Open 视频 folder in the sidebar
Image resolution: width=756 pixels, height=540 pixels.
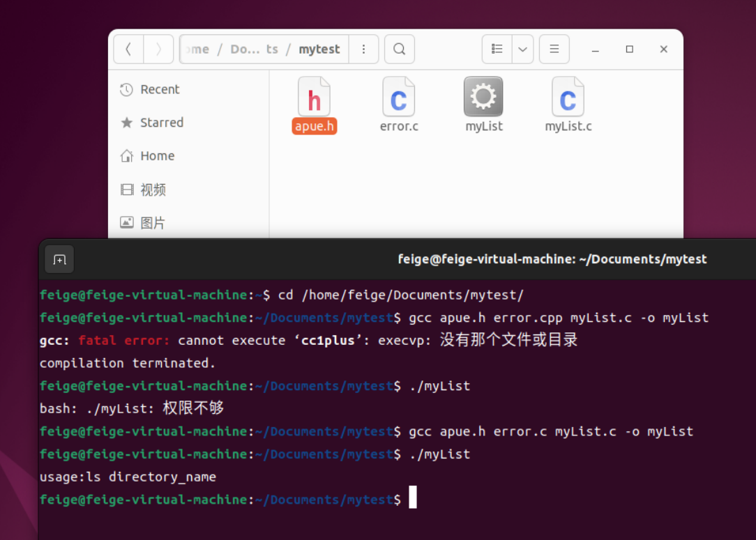tap(188, 190)
